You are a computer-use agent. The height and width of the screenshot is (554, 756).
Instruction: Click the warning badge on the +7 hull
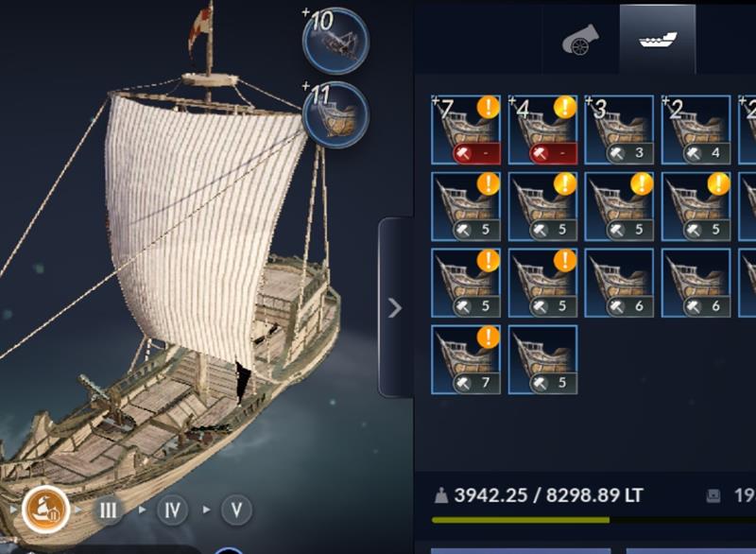point(488,107)
